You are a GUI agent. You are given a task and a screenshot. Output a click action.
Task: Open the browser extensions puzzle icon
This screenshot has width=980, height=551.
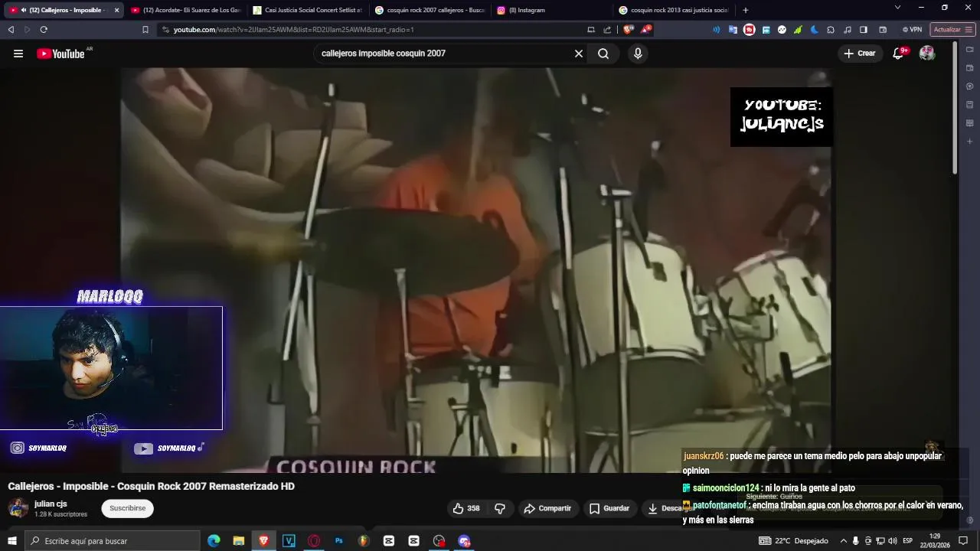pos(831,30)
